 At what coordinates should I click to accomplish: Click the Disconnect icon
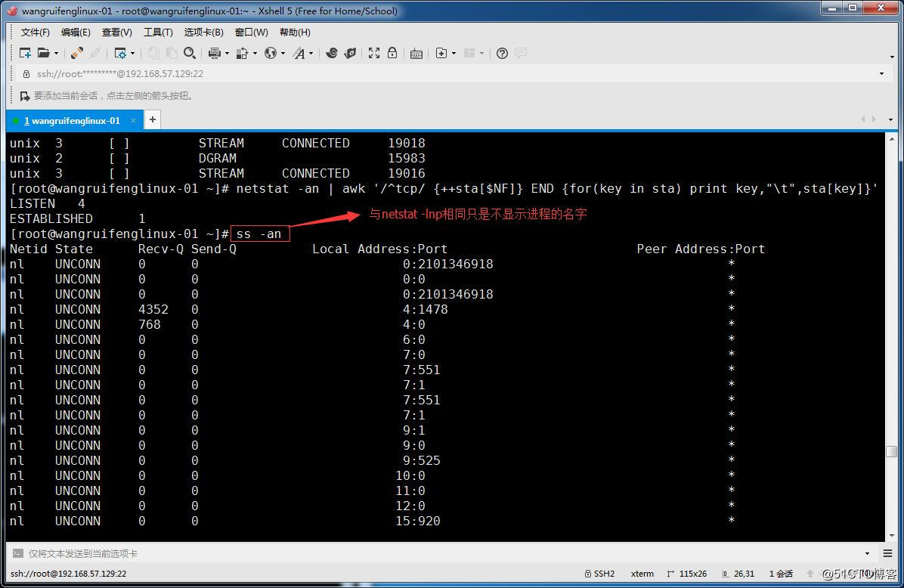[96, 53]
